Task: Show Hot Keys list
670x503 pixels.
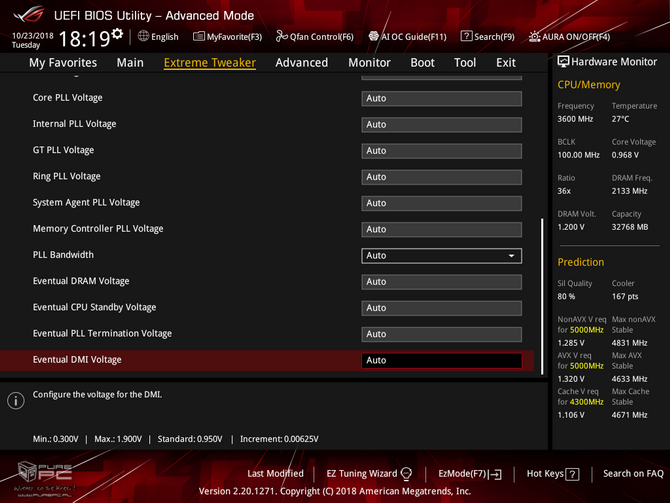Action: [x=545, y=474]
